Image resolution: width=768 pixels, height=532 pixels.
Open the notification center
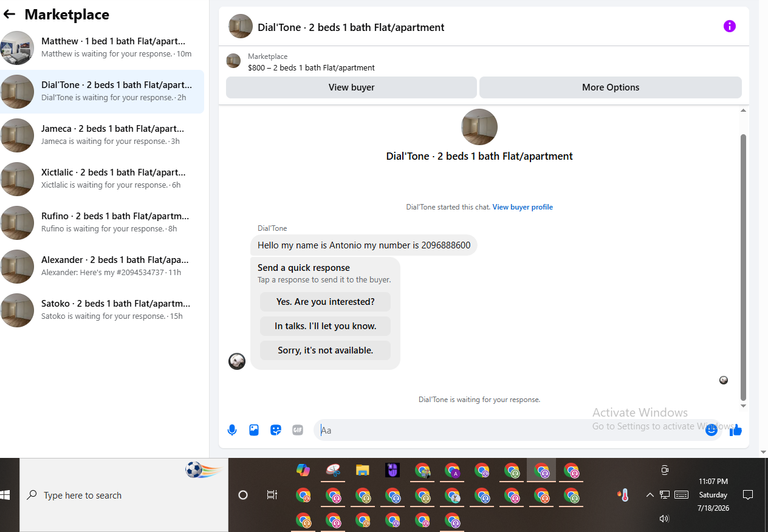tap(748, 495)
